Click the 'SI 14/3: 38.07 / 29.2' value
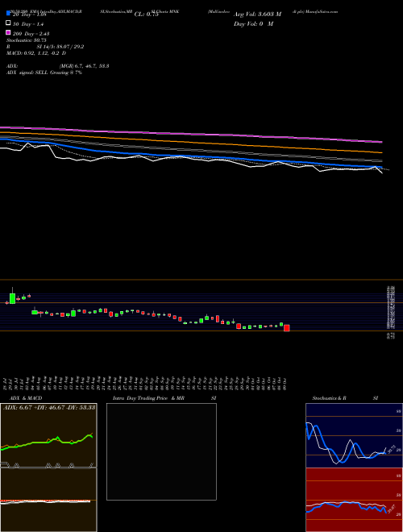Viewport: 403px width, 532px height. coord(60,47)
